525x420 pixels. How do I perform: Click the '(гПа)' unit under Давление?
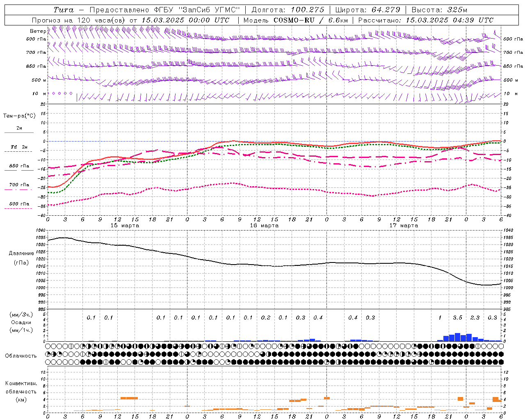21,262
